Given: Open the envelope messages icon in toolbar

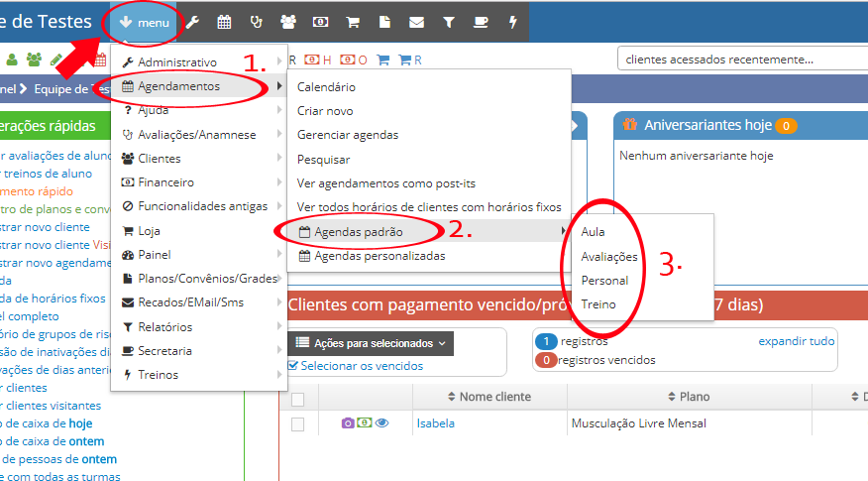Looking at the screenshot, I should pyautogui.click(x=416, y=22).
